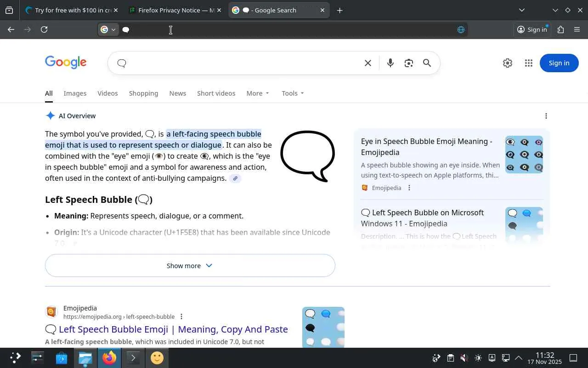588x368 pixels.
Task: Open more options for the Emojipedia source card
Action: click(409, 188)
